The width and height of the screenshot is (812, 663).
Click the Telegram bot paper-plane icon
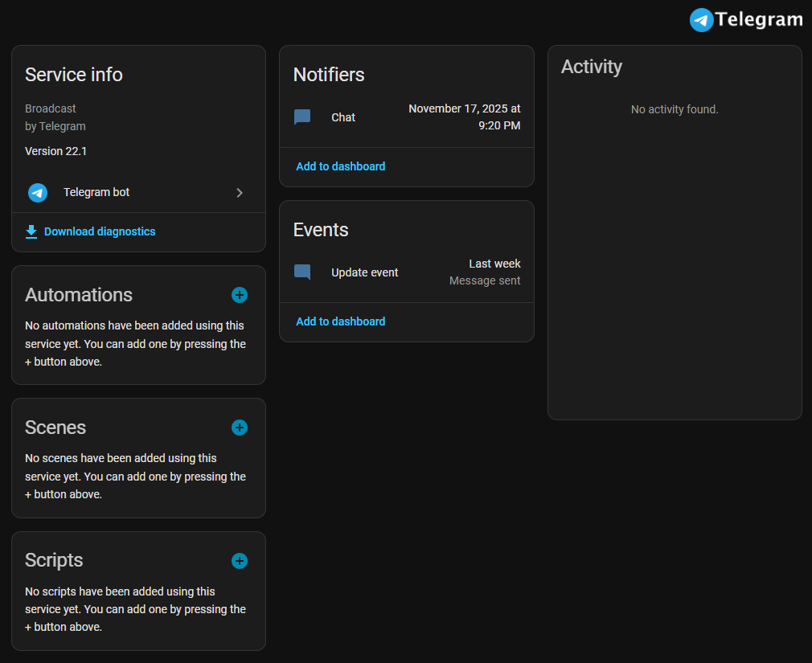tap(38, 193)
